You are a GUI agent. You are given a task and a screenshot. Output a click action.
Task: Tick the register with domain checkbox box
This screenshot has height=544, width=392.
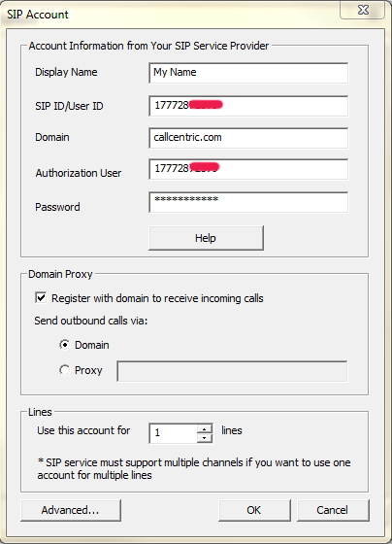tap(41, 297)
